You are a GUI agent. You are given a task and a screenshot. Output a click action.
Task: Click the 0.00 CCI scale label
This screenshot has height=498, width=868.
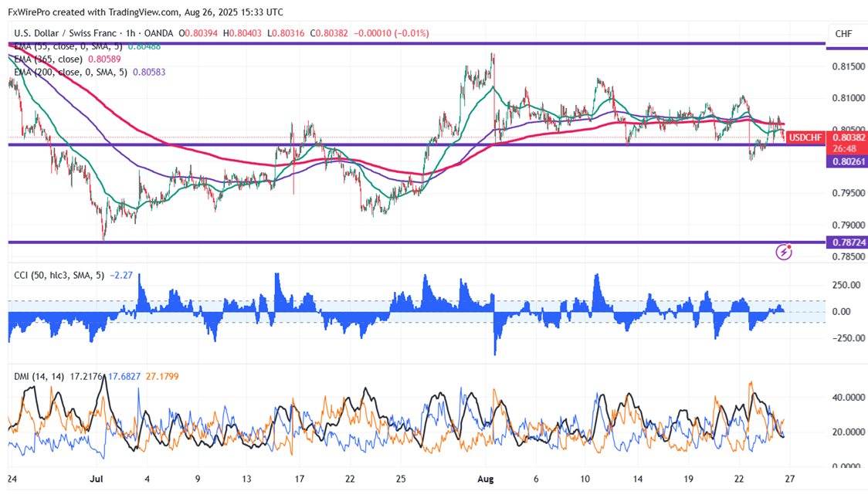pyautogui.click(x=842, y=311)
